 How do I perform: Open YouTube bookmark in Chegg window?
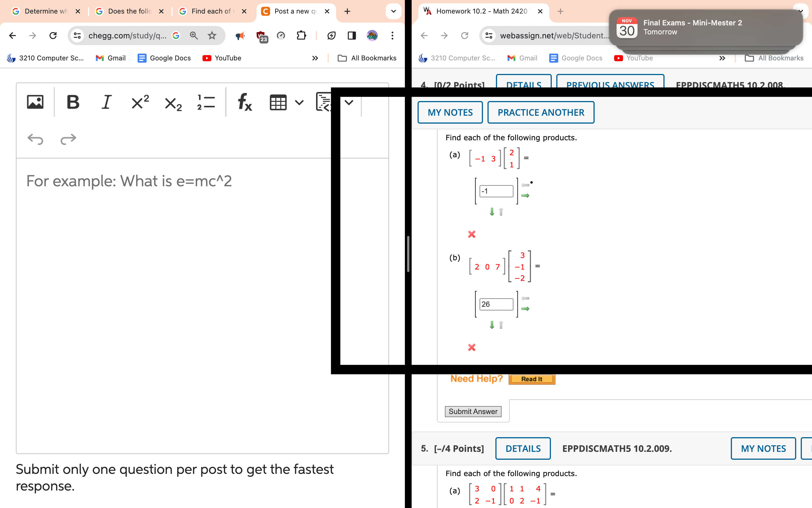[x=222, y=58]
